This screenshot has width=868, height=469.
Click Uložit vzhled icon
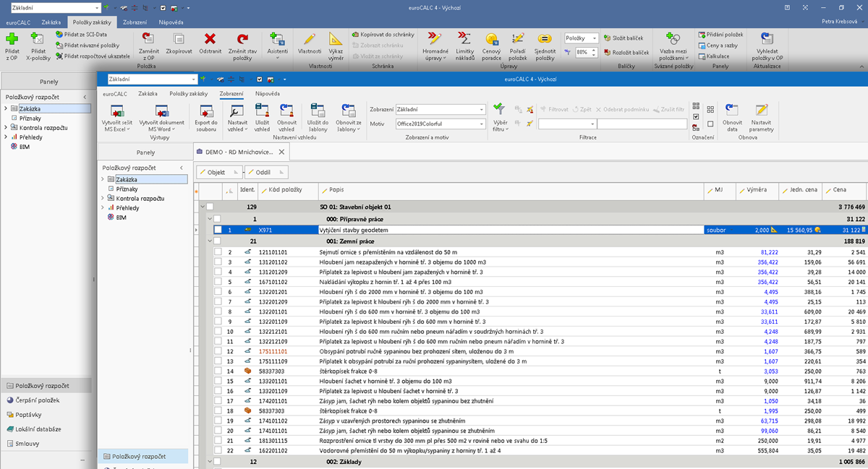(262, 111)
